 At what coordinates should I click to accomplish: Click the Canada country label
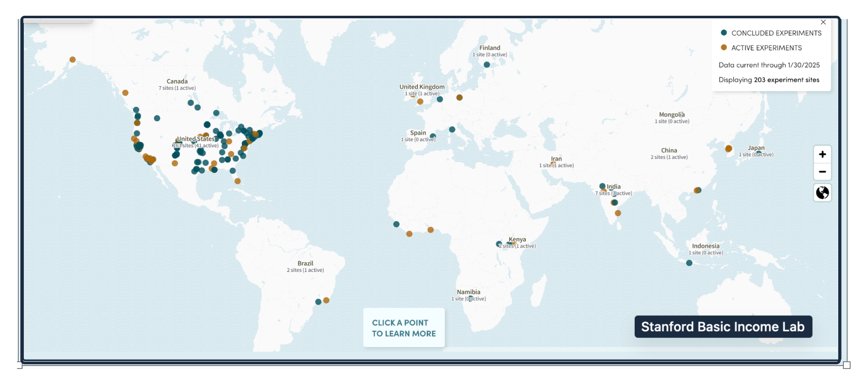(x=177, y=81)
